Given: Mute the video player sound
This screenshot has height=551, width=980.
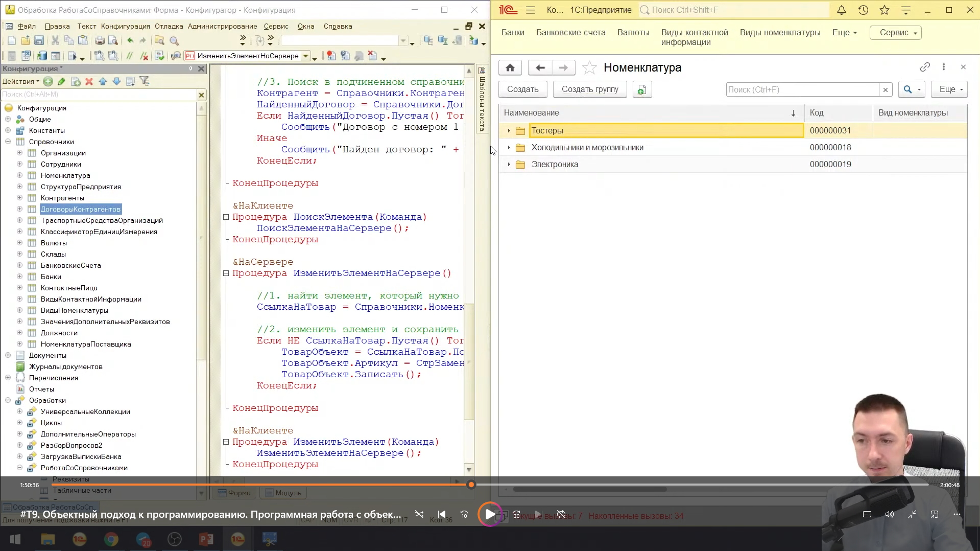Looking at the screenshot, I should point(889,514).
